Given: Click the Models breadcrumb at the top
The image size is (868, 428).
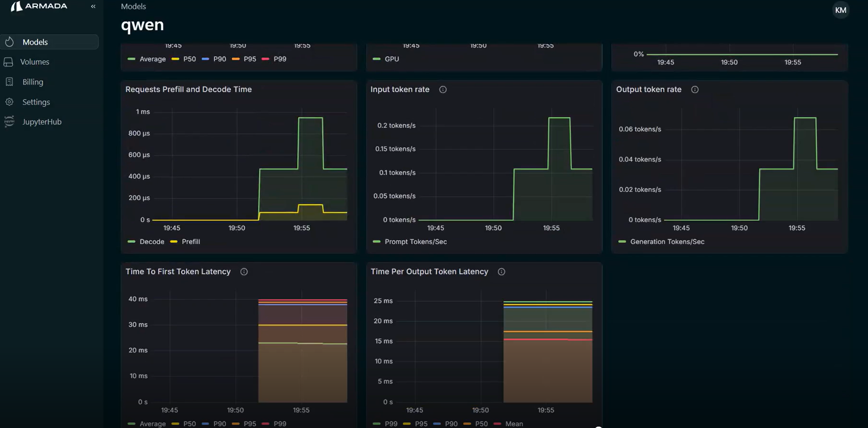Looking at the screenshot, I should click(x=133, y=6).
